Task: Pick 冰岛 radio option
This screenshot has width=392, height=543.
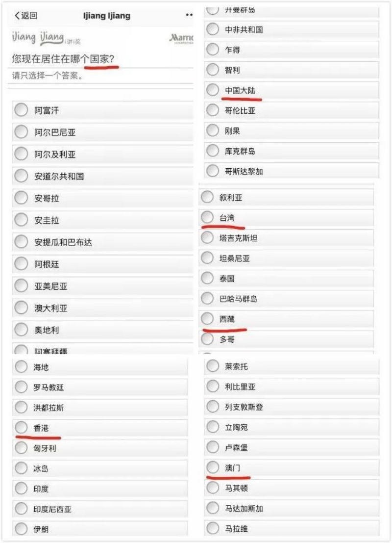Action: 21,468
